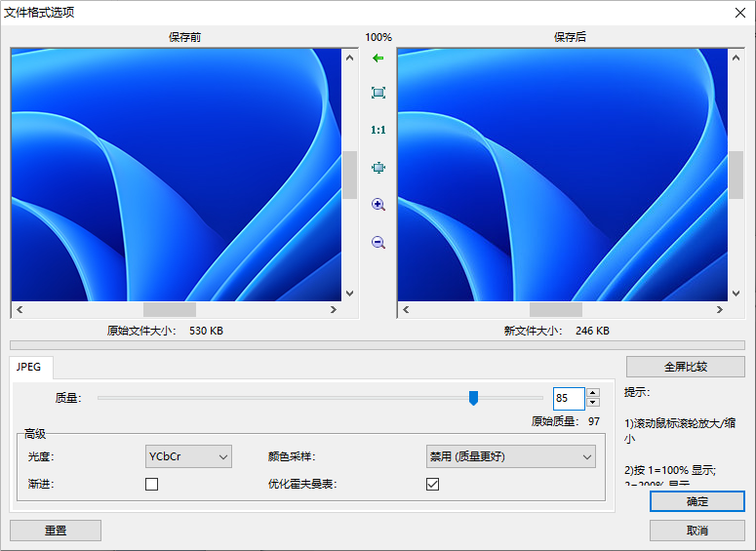The height and width of the screenshot is (551, 756).
Task: Click the 质量 quality slider handle
Action: click(x=473, y=398)
